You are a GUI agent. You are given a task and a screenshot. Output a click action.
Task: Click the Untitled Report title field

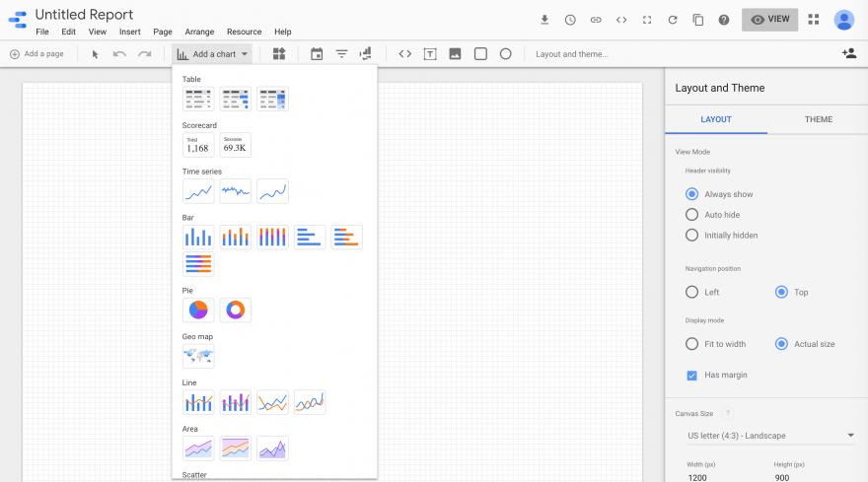click(x=84, y=15)
